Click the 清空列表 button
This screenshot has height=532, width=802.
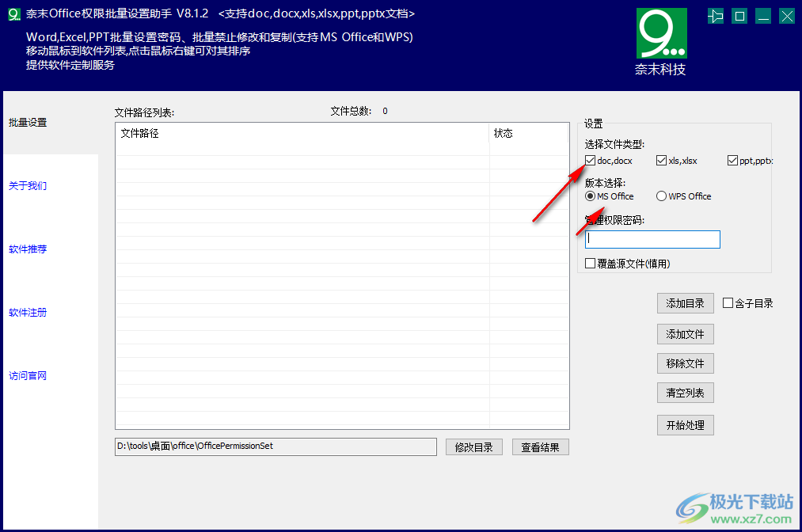(686, 393)
